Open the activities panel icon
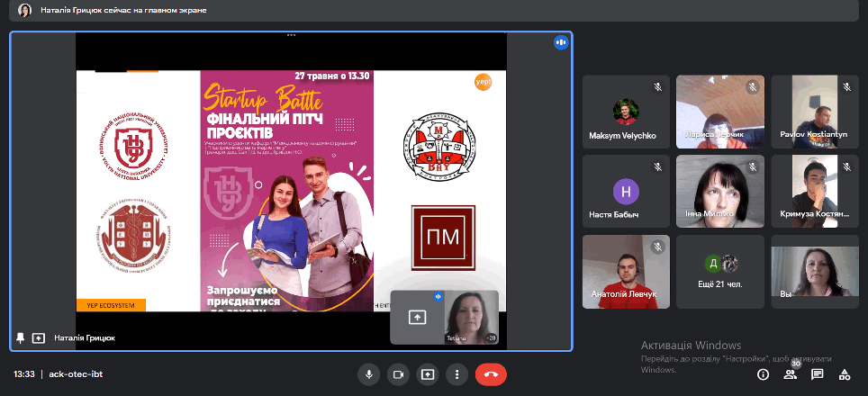868x396 pixels. pos(845,374)
